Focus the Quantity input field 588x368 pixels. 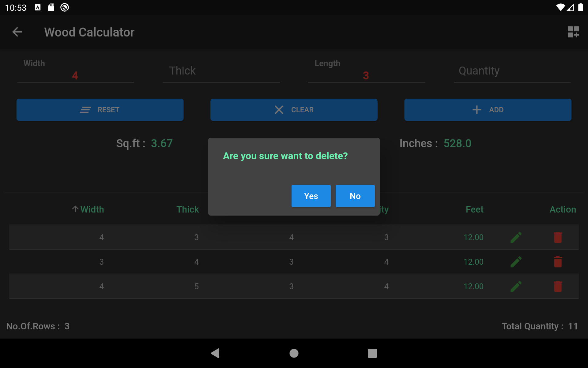[x=512, y=72]
